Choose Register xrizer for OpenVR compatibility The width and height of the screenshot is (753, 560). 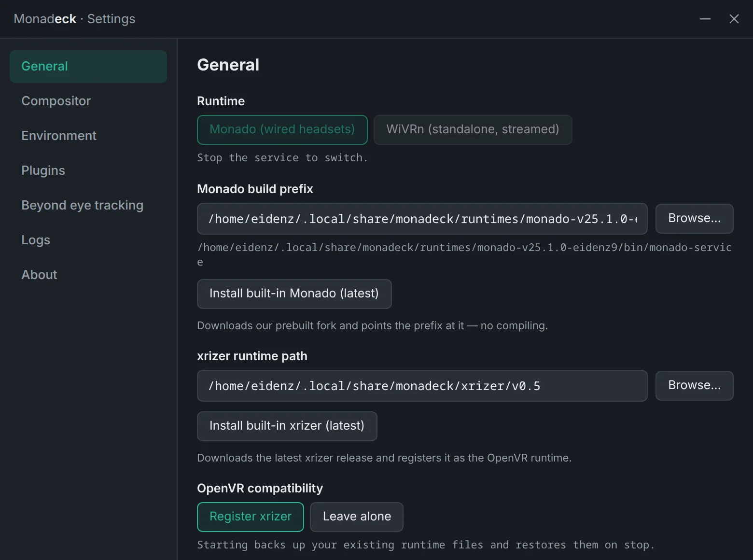[251, 517]
